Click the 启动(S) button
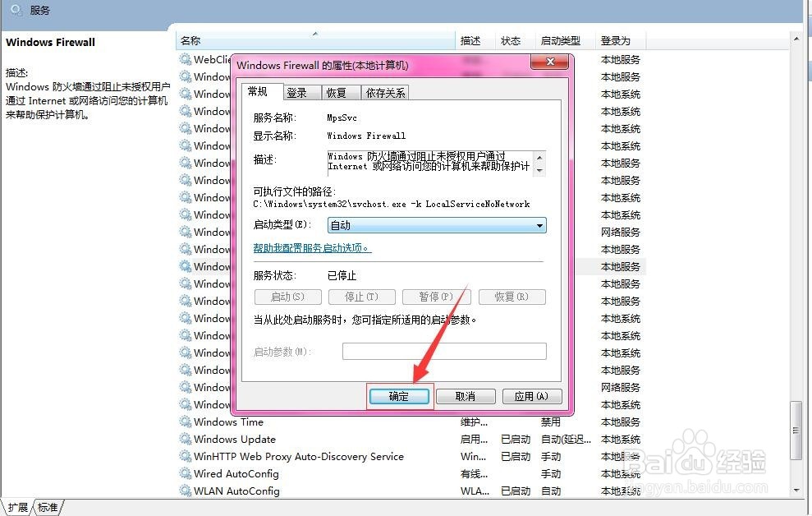 pos(288,297)
